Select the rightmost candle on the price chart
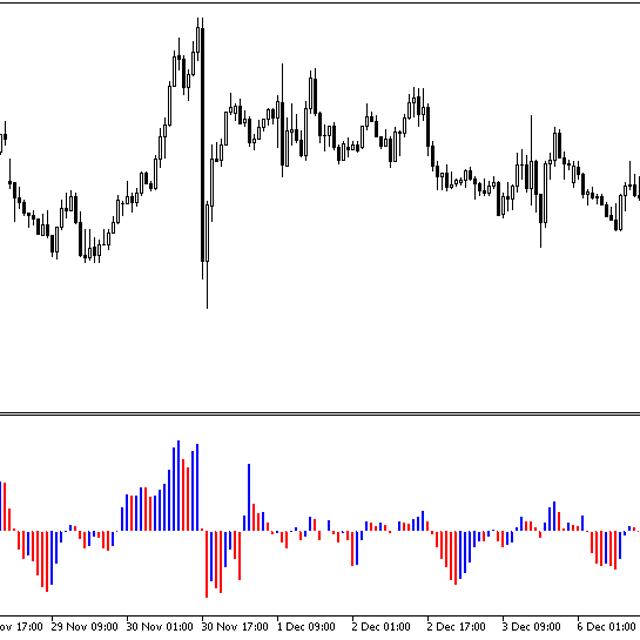 [x=637, y=186]
